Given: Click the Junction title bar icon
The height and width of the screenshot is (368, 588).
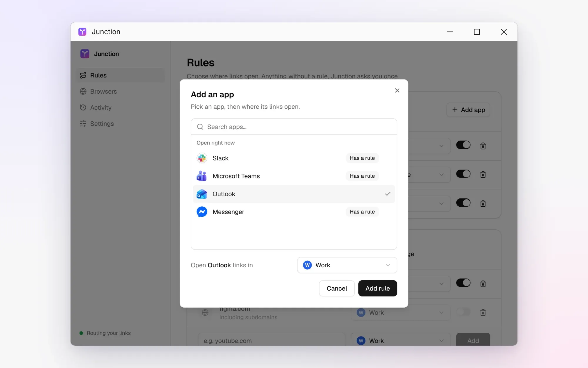Looking at the screenshot, I should [82, 32].
